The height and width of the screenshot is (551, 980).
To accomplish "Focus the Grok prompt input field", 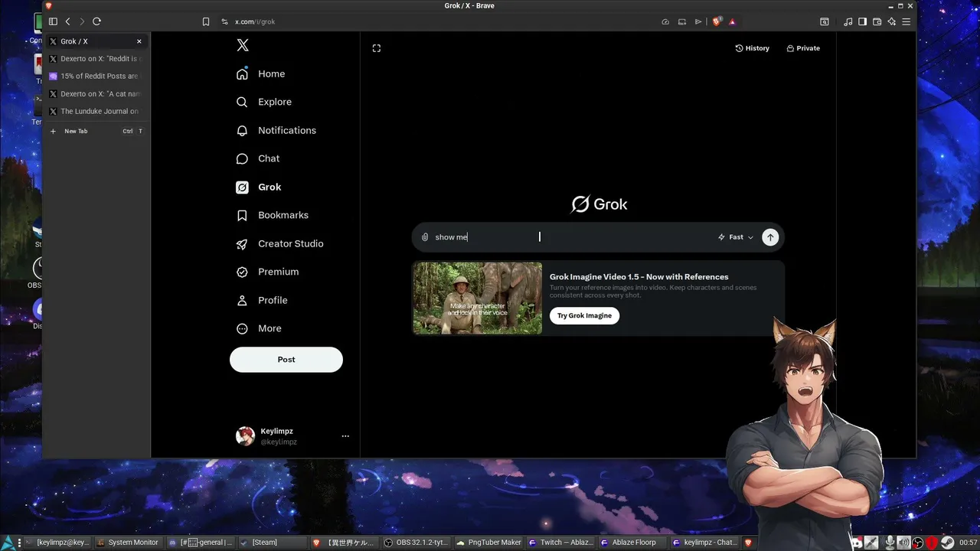I will (x=570, y=237).
